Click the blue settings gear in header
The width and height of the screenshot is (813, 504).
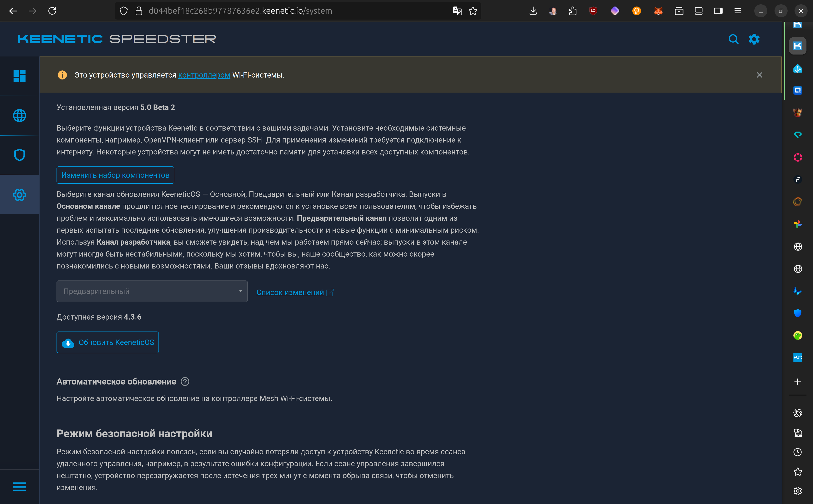pos(754,39)
